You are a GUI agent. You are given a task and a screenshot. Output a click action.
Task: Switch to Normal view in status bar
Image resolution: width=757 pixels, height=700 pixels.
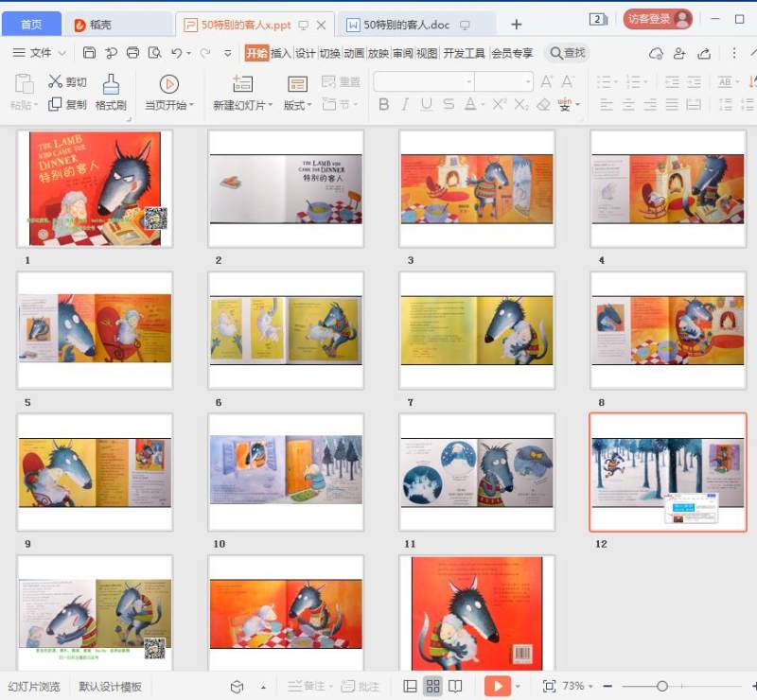pos(410,686)
